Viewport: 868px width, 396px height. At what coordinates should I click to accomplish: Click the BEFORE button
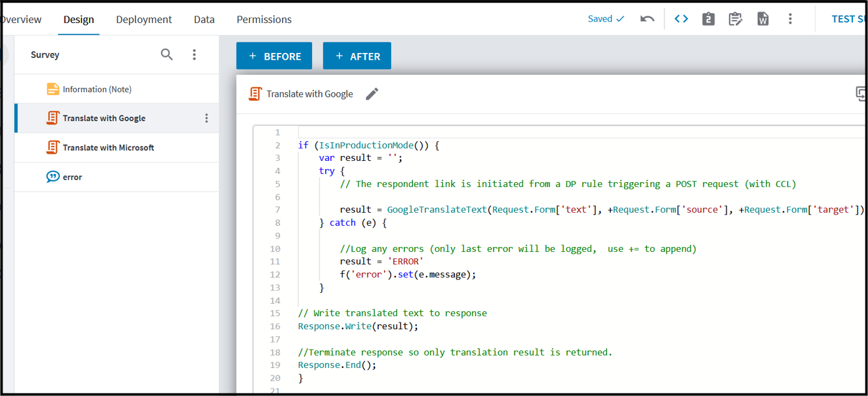point(274,56)
